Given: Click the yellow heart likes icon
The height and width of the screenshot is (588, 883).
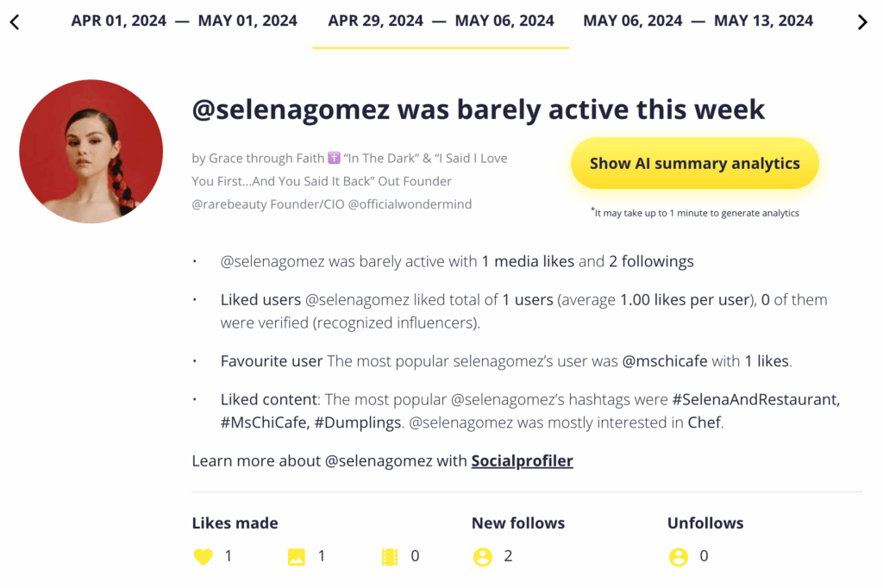Looking at the screenshot, I should (x=204, y=556).
